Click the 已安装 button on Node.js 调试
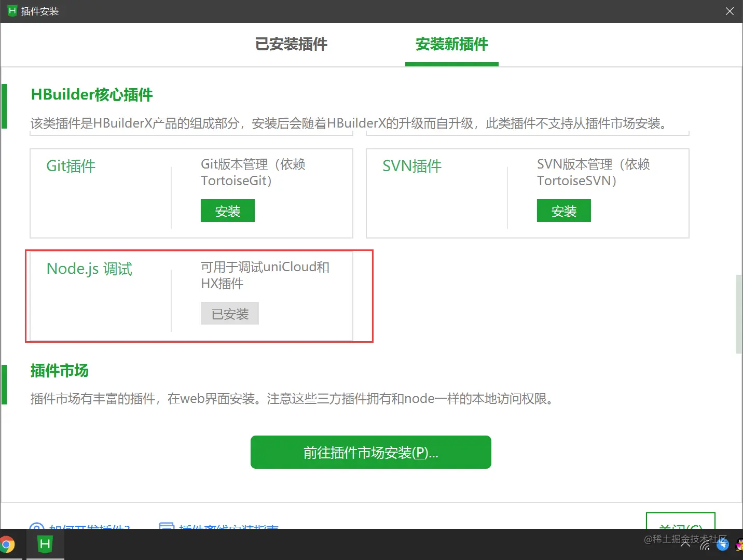The image size is (743, 560). [229, 313]
